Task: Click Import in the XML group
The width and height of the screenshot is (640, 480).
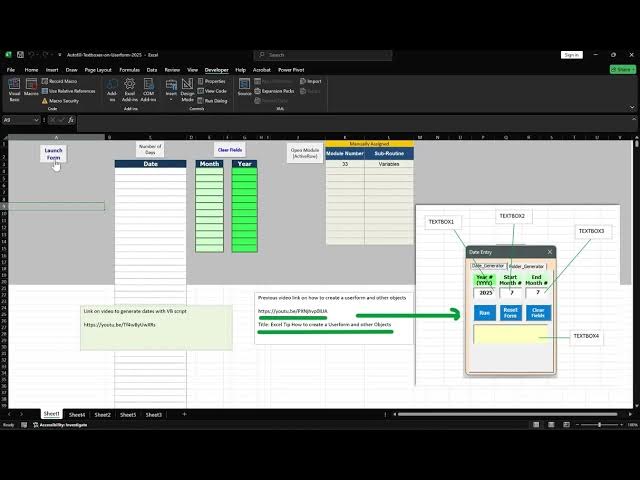Action: (311, 81)
